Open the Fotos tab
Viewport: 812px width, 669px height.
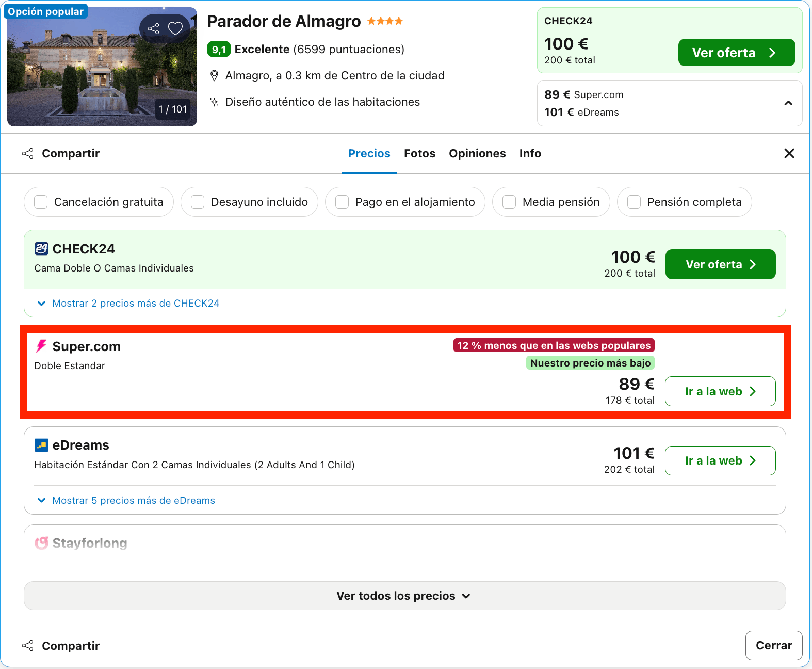tap(420, 153)
